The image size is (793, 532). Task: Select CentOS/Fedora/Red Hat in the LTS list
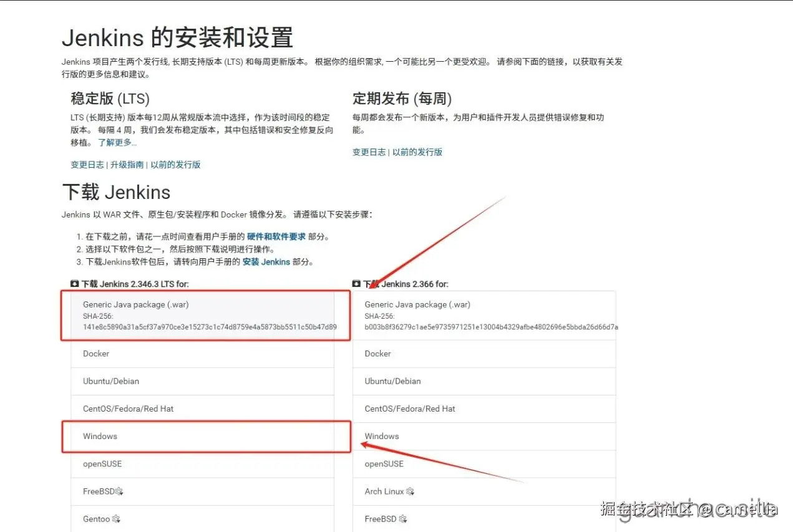click(203, 409)
